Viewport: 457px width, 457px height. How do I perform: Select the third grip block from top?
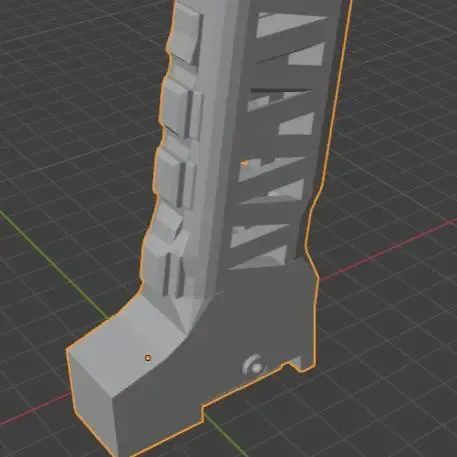pyautogui.click(x=175, y=179)
